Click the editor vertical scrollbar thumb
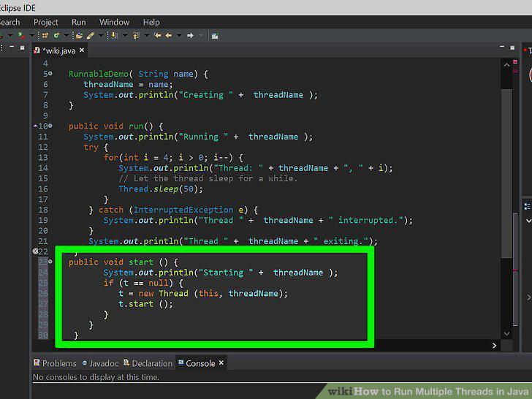 (506, 173)
